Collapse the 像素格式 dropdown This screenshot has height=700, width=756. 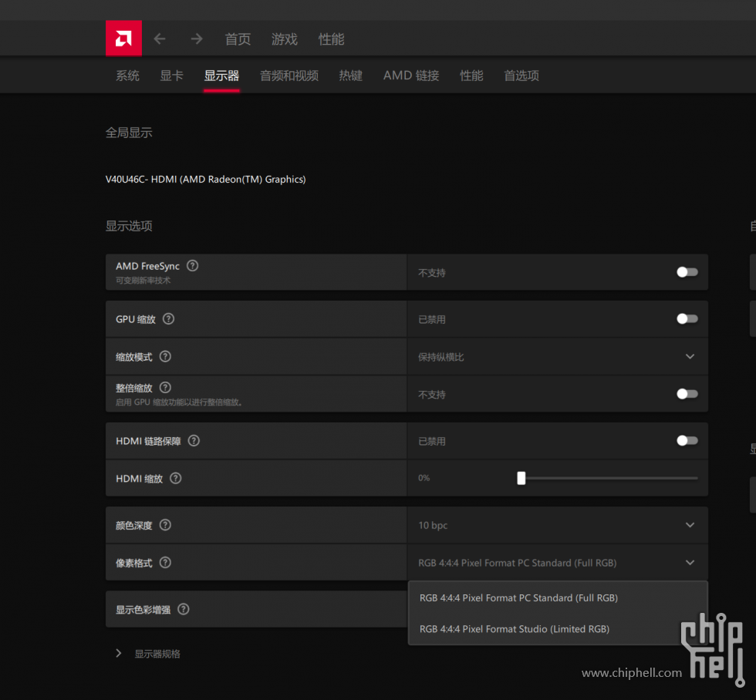click(557, 563)
